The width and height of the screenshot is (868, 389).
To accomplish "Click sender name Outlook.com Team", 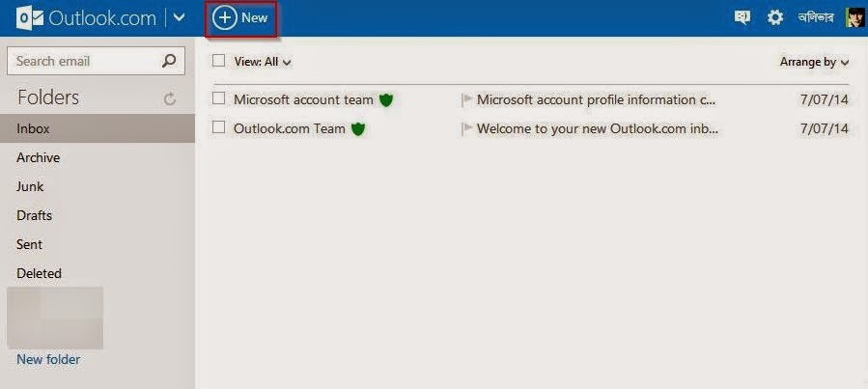I will (x=290, y=129).
